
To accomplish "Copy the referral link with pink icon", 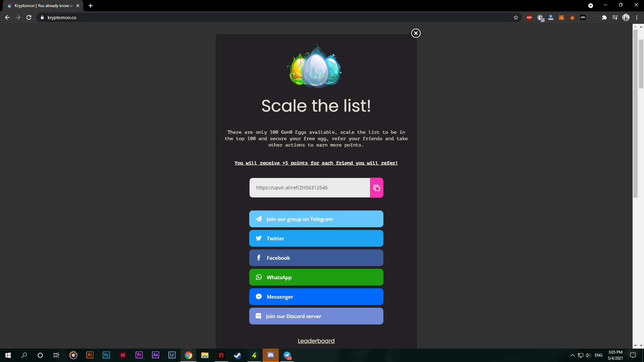I will tap(376, 188).
